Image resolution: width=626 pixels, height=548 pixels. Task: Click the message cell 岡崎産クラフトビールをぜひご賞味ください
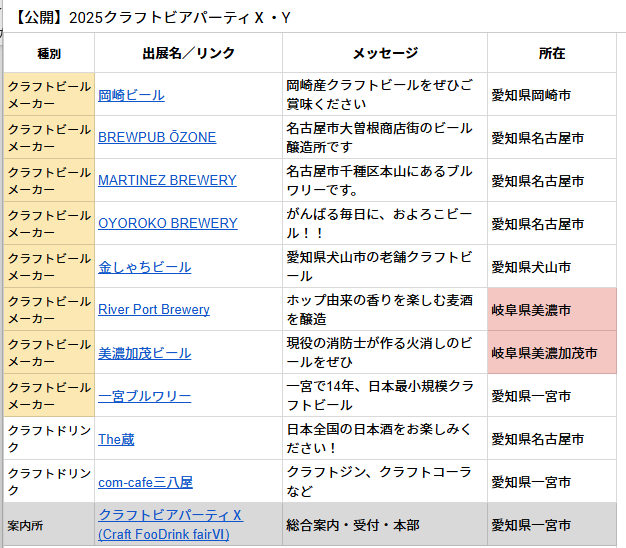pyautogui.click(x=385, y=95)
